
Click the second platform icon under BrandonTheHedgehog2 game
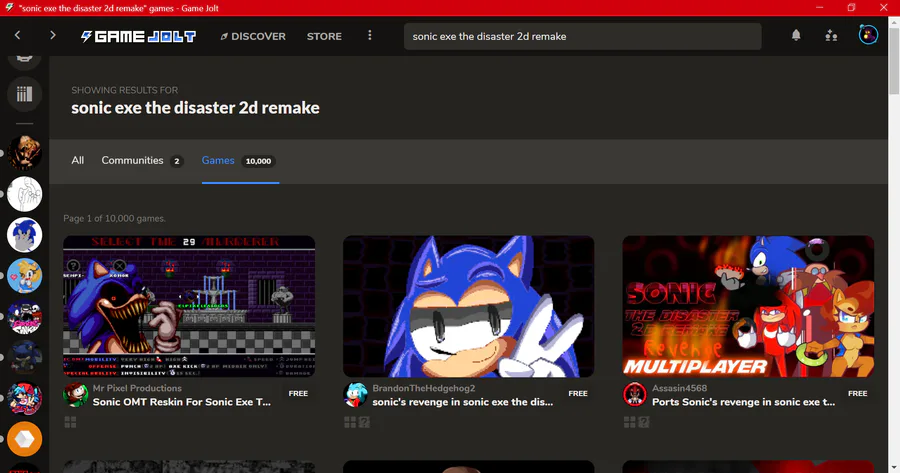coord(364,422)
